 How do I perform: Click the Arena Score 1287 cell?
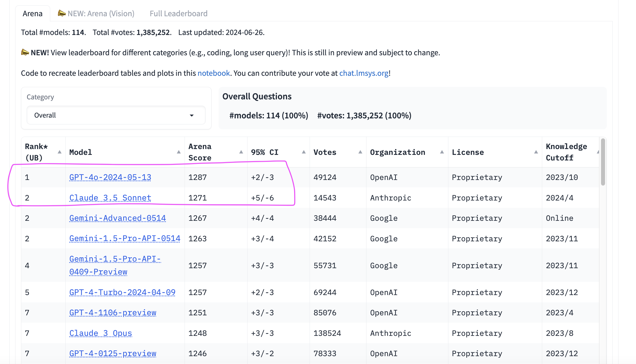[x=216, y=177]
